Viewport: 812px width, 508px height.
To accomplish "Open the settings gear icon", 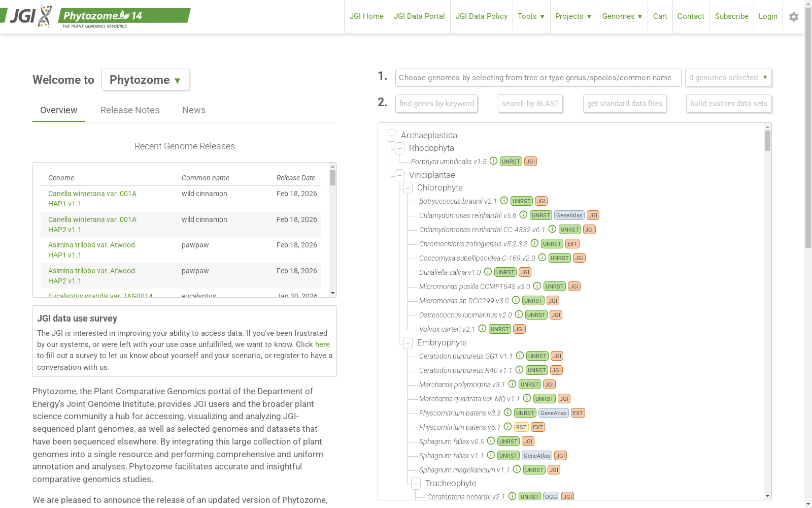I will coord(794,17).
